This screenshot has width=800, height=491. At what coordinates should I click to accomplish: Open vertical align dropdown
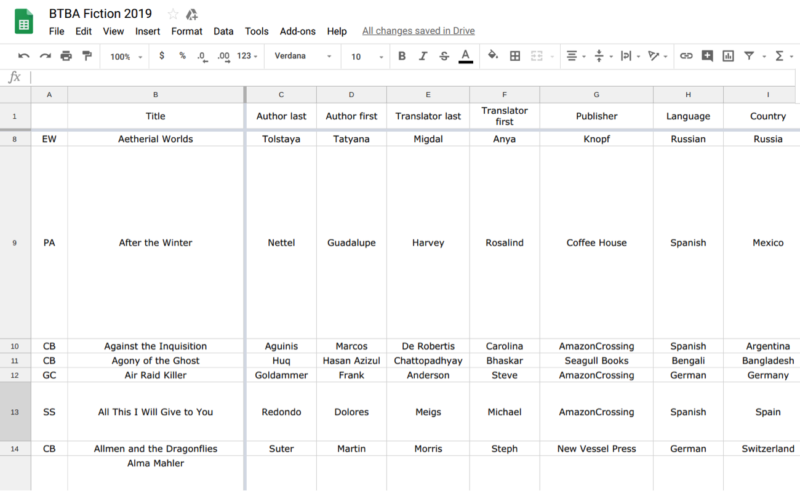(603, 56)
